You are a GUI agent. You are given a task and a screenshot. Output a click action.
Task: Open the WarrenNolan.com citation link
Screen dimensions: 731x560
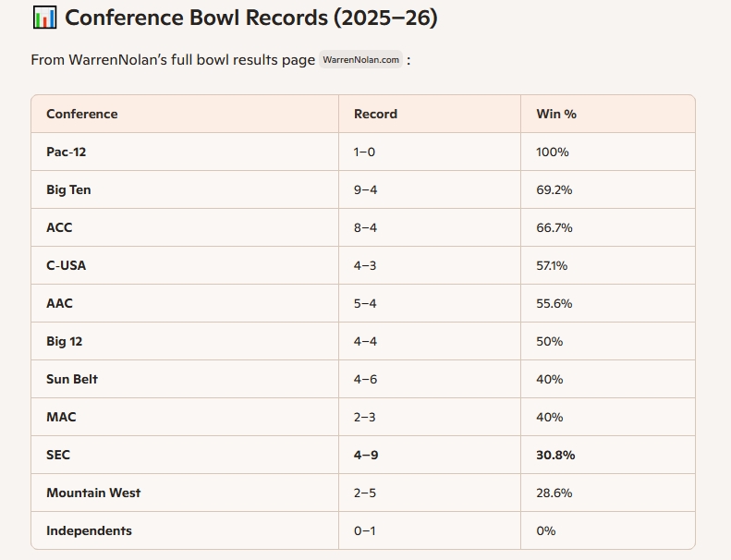coord(361,60)
